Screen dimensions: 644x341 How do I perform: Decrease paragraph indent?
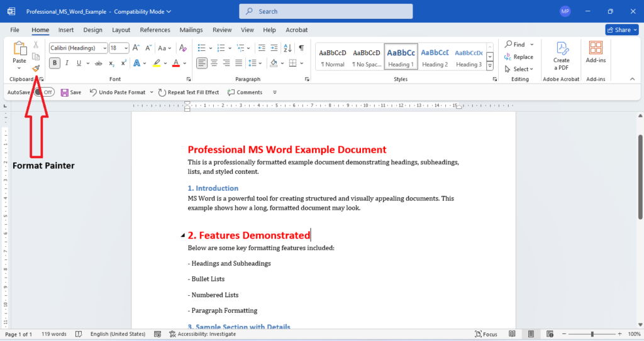262,48
